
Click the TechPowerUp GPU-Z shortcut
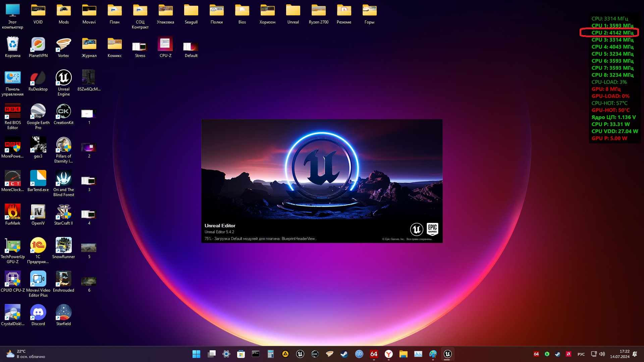click(13, 246)
